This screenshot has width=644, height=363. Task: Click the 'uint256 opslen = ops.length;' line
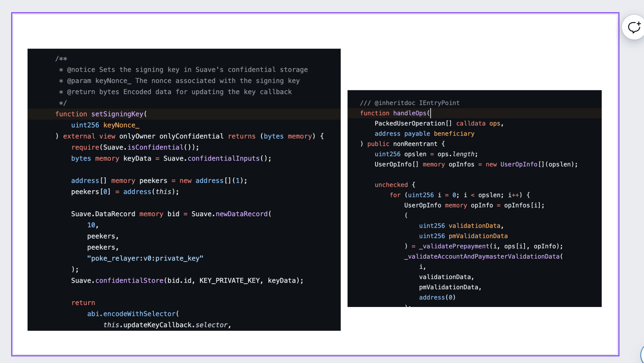[x=426, y=154]
